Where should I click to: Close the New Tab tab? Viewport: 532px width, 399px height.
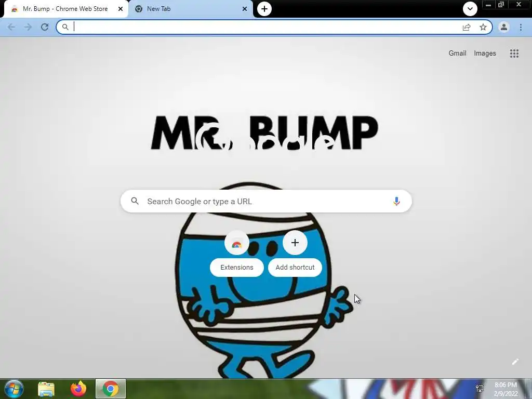245,9
